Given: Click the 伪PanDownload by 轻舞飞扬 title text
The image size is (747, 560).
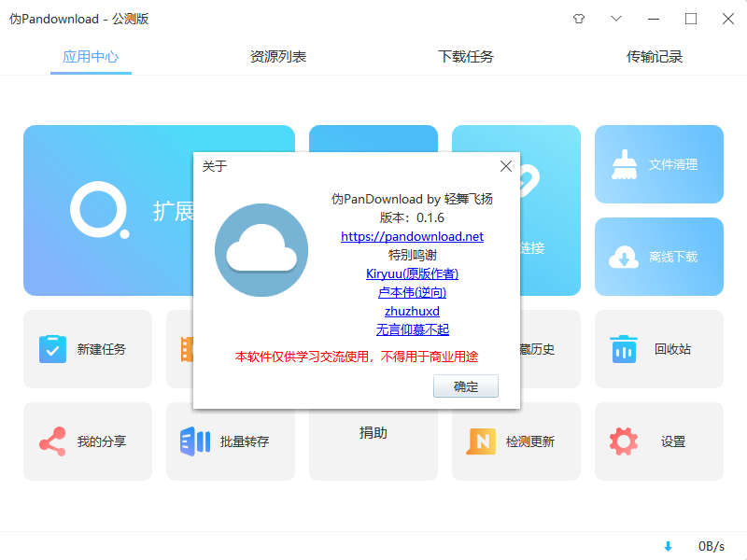Looking at the screenshot, I should 412,199.
